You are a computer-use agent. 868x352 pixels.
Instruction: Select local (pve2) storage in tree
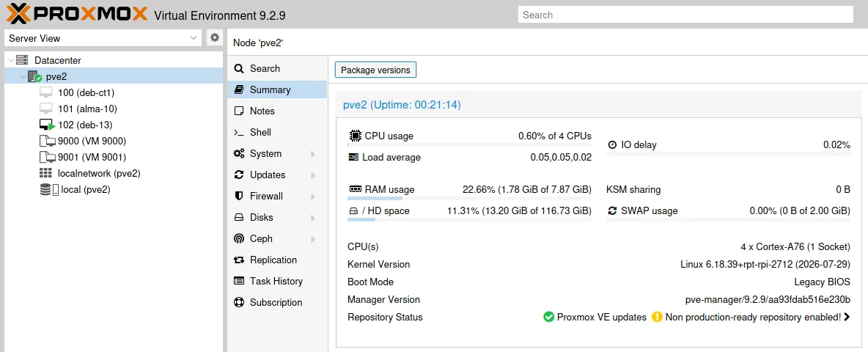click(113, 189)
